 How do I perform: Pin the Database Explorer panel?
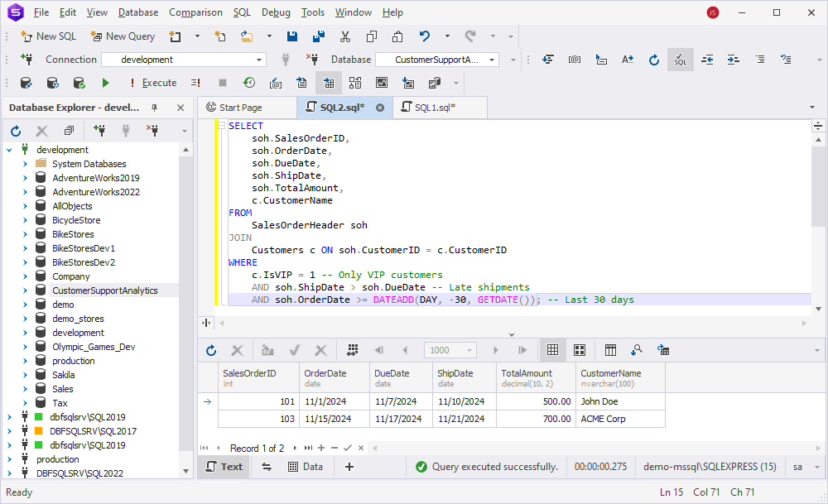[155, 108]
